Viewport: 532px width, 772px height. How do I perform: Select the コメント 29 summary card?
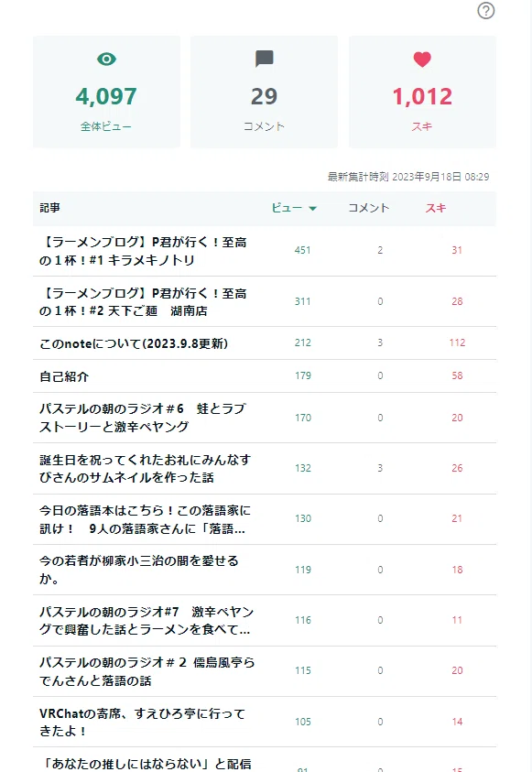point(265,92)
